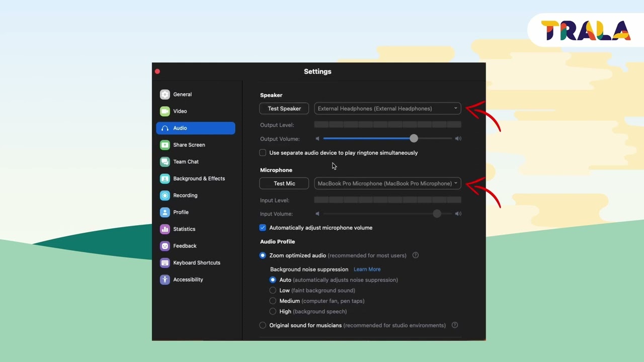
Task: Switch to Share Screen settings
Action: [196, 145]
